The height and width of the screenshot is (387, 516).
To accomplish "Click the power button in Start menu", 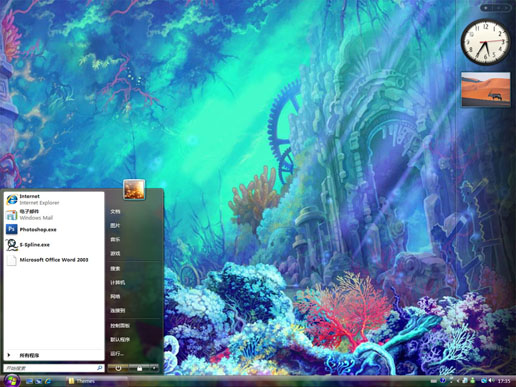I will click(118, 368).
